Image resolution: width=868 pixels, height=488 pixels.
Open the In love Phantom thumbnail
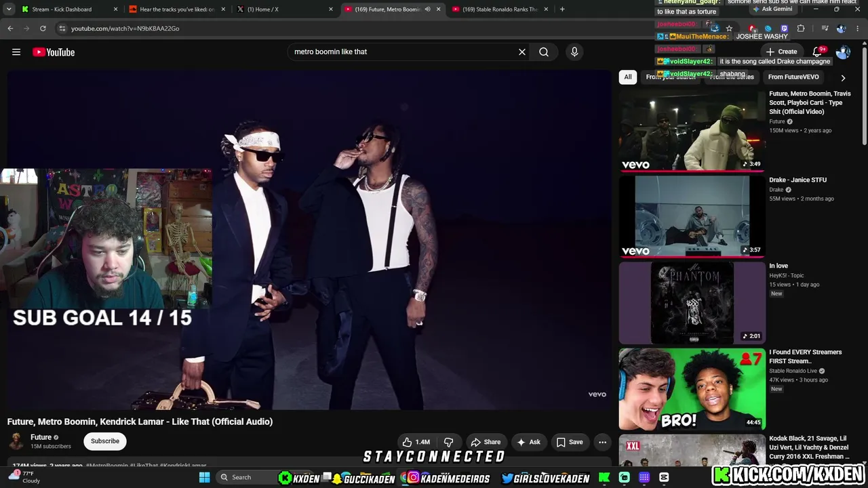[692, 303]
